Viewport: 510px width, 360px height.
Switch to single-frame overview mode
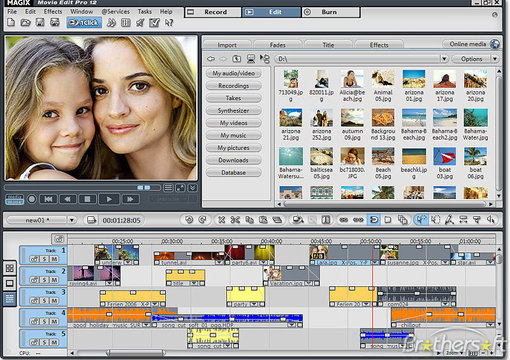click(10, 283)
